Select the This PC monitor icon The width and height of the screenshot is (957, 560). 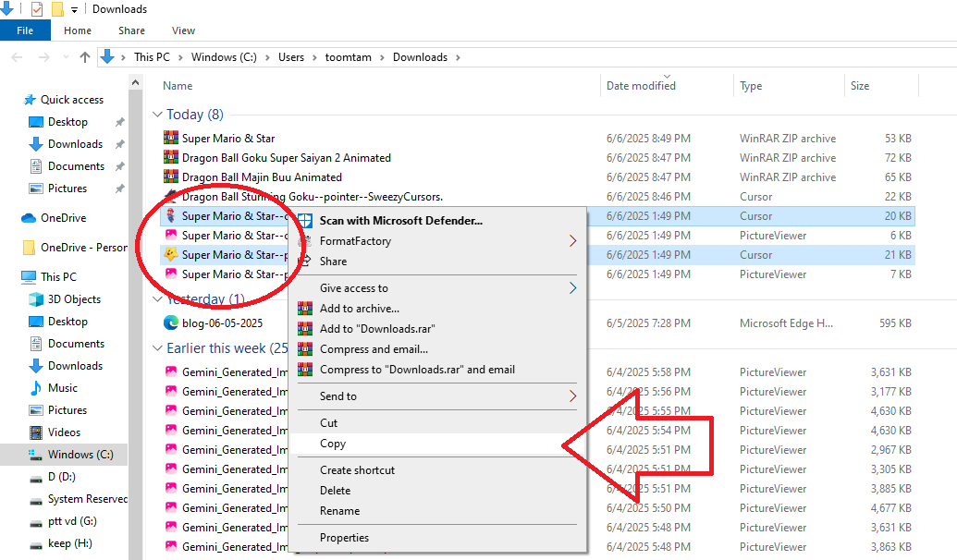pyautogui.click(x=29, y=277)
